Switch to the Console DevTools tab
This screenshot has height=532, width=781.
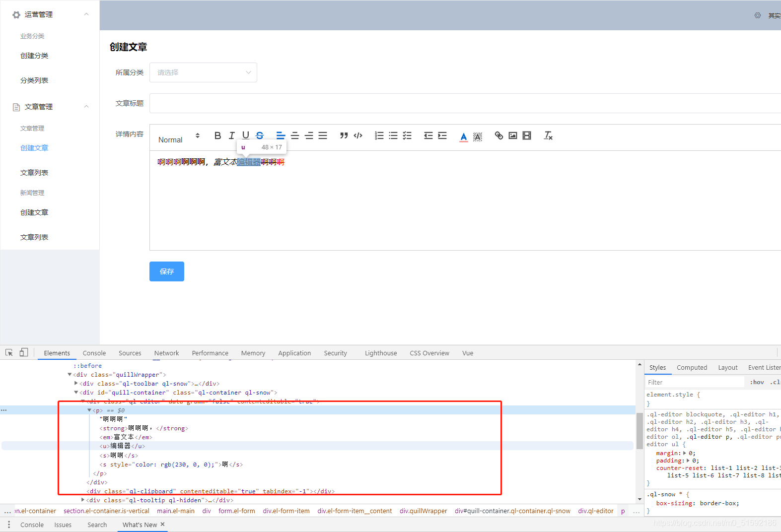point(94,353)
